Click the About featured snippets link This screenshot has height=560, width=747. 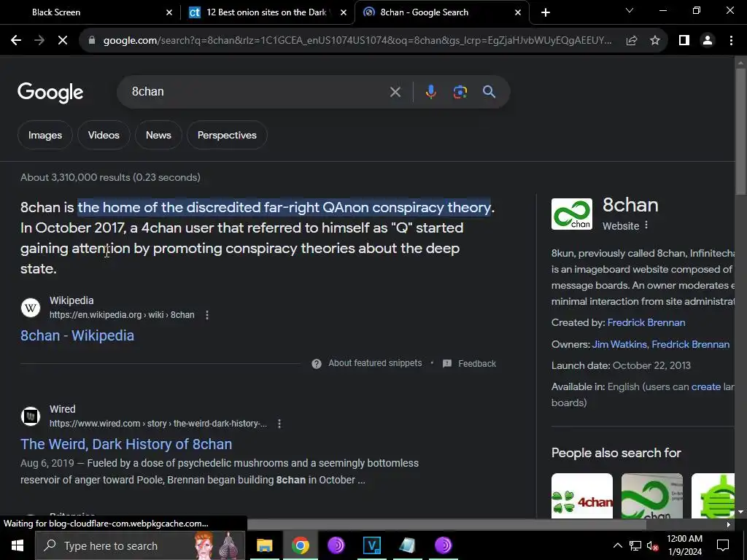(x=375, y=363)
